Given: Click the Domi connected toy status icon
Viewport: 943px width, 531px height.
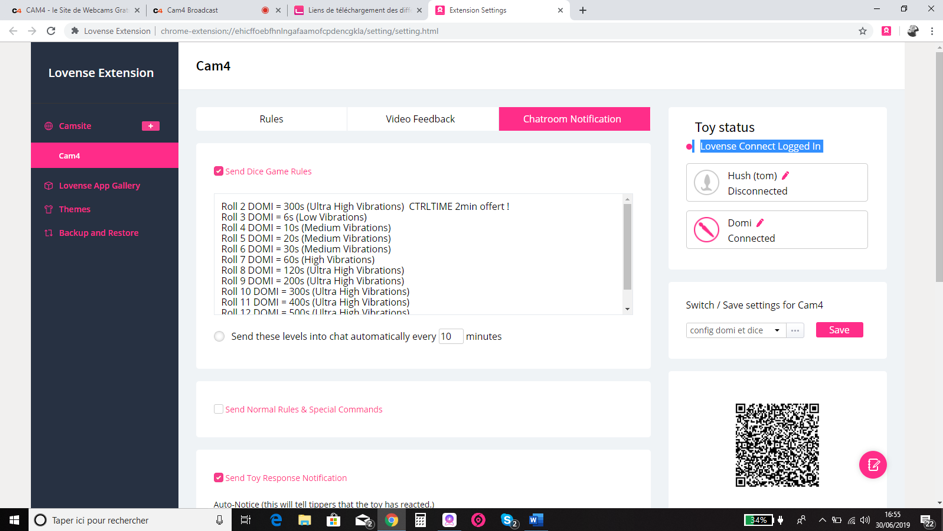Looking at the screenshot, I should [707, 230].
